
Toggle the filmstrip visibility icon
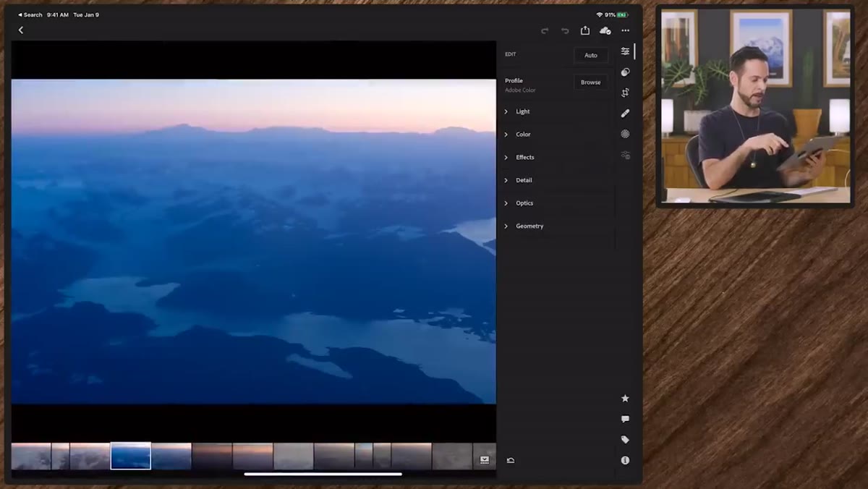(485, 460)
